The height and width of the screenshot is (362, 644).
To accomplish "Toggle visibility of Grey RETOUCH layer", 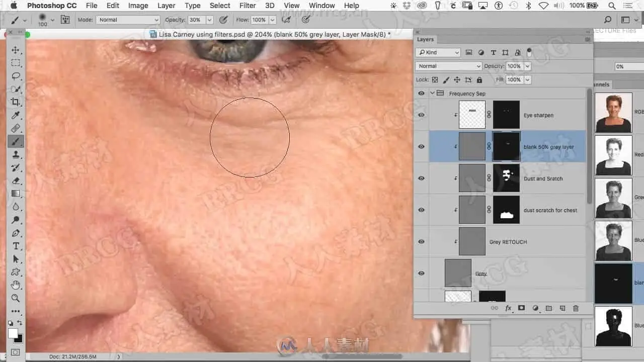I will point(421,242).
